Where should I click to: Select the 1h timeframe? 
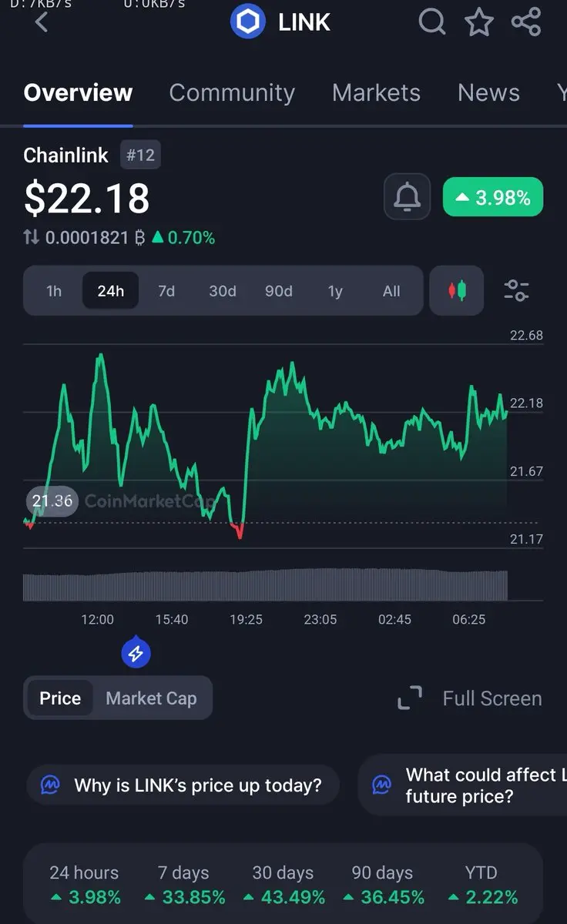pyautogui.click(x=54, y=291)
